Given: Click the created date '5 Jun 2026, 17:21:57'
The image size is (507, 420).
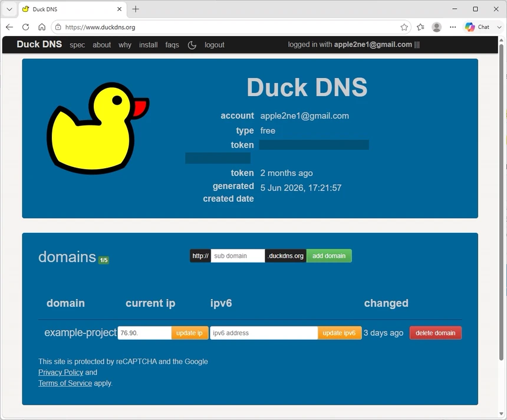Looking at the screenshot, I should [x=301, y=188].
